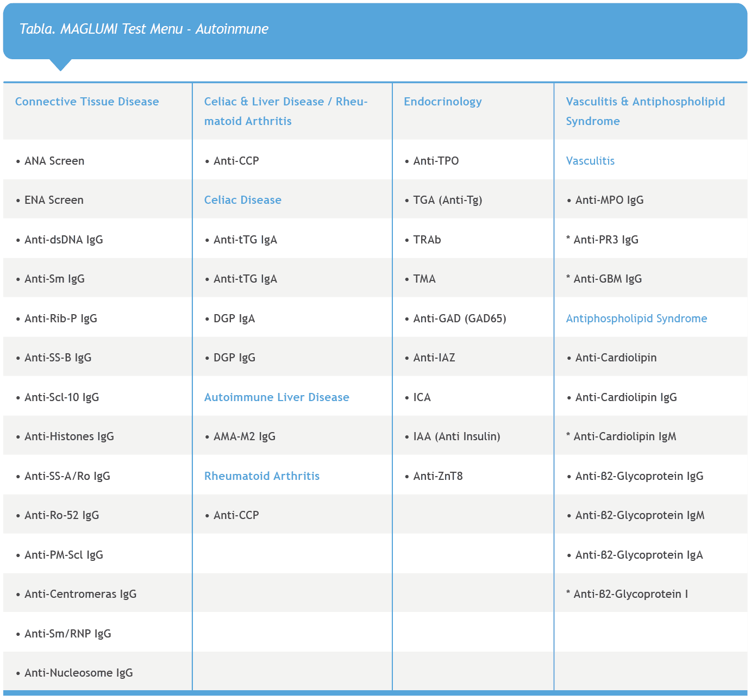Select the Rheumatoid Arthritis subheading
The image size is (751, 700).
[261, 476]
